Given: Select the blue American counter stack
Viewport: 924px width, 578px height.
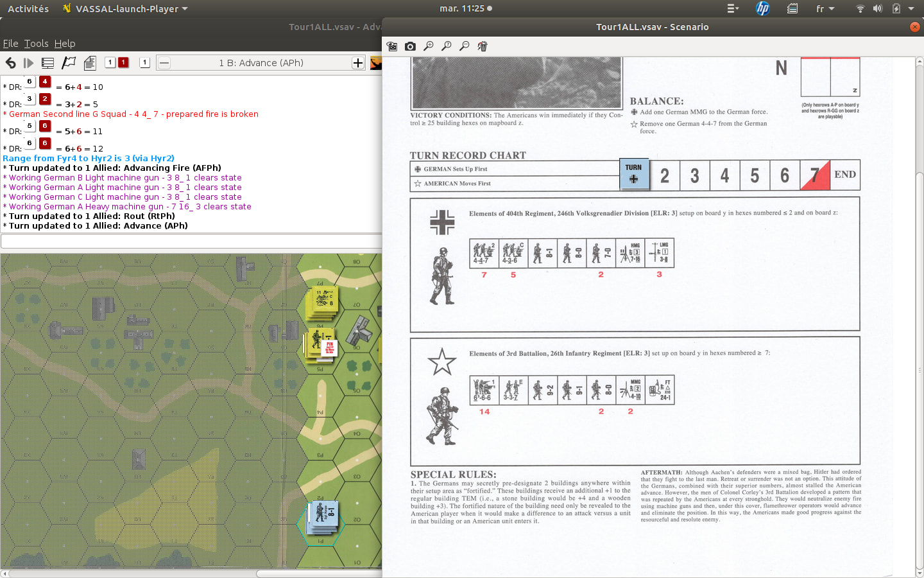Looking at the screenshot, I should point(322,518).
